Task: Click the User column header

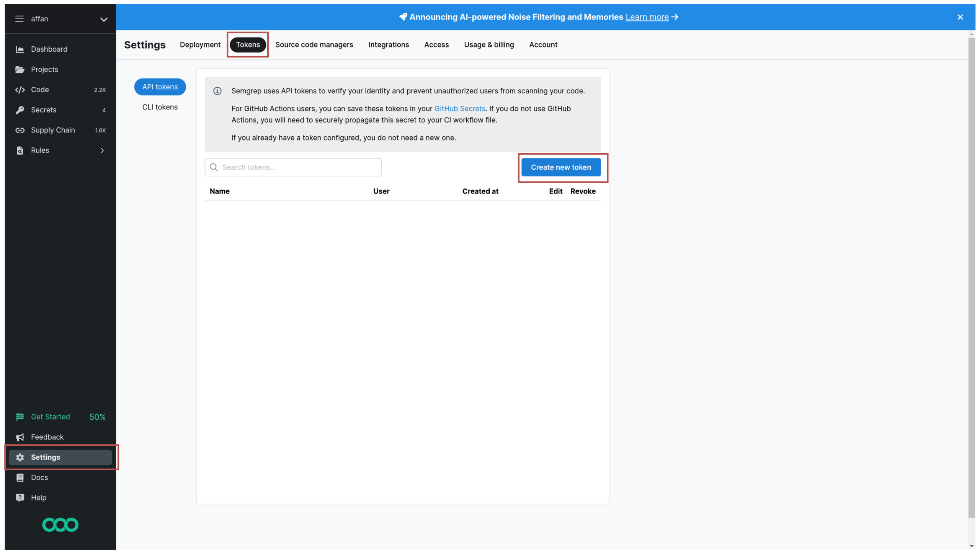Action: tap(381, 191)
